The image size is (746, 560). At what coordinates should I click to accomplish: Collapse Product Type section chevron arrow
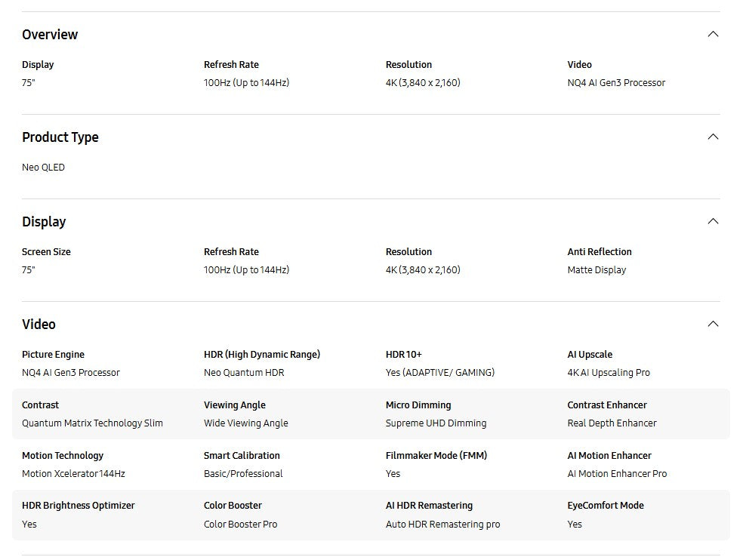pyautogui.click(x=712, y=137)
